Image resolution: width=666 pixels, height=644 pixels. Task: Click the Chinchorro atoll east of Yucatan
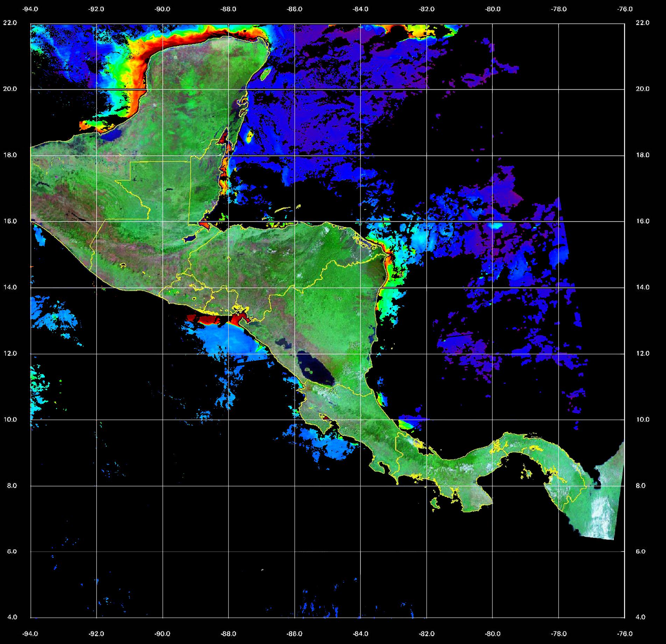click(x=250, y=136)
